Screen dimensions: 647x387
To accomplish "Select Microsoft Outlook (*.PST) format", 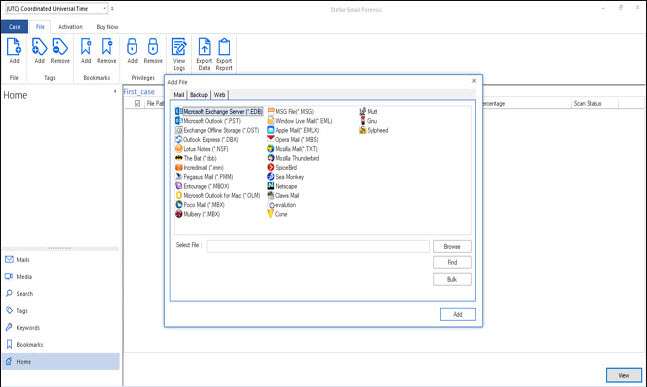I will 208,121.
